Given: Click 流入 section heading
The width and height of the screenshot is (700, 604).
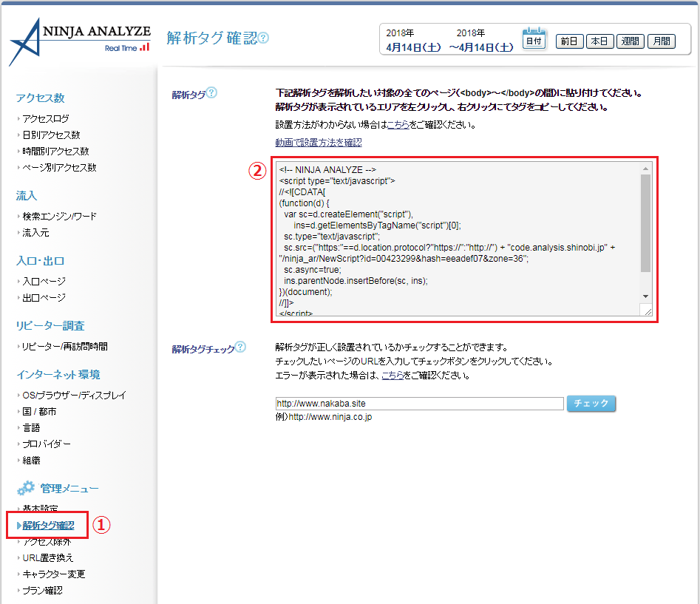Looking at the screenshot, I should pos(27,195).
